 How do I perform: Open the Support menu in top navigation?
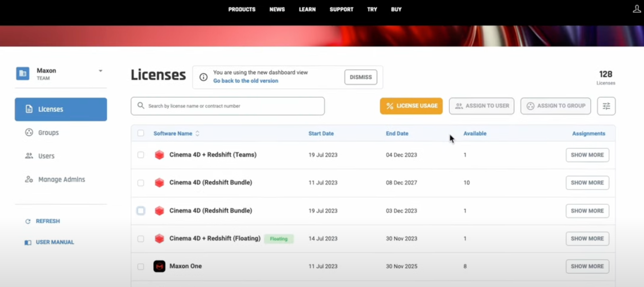[x=341, y=9]
